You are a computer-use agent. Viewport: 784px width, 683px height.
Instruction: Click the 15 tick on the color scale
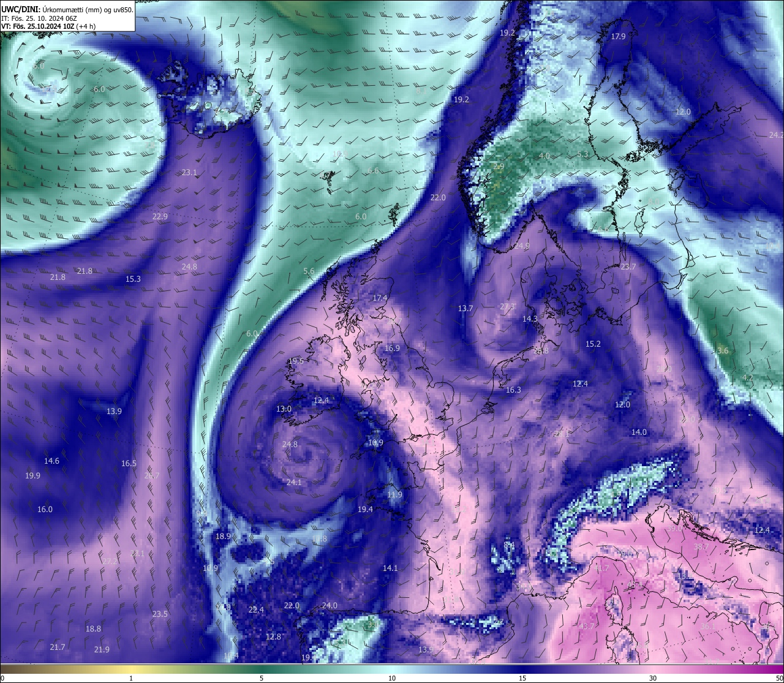[x=522, y=678]
